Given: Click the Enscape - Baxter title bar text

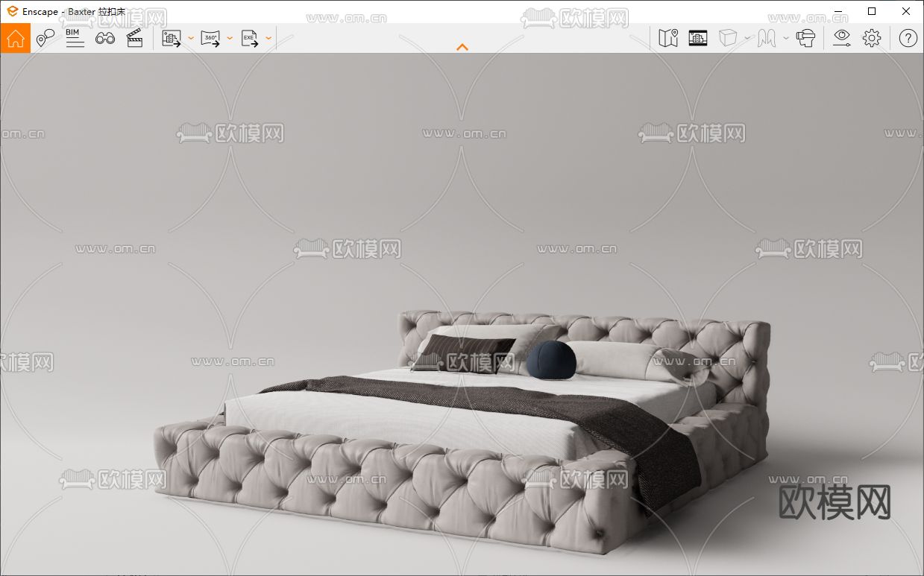Looking at the screenshot, I should (x=73, y=11).
